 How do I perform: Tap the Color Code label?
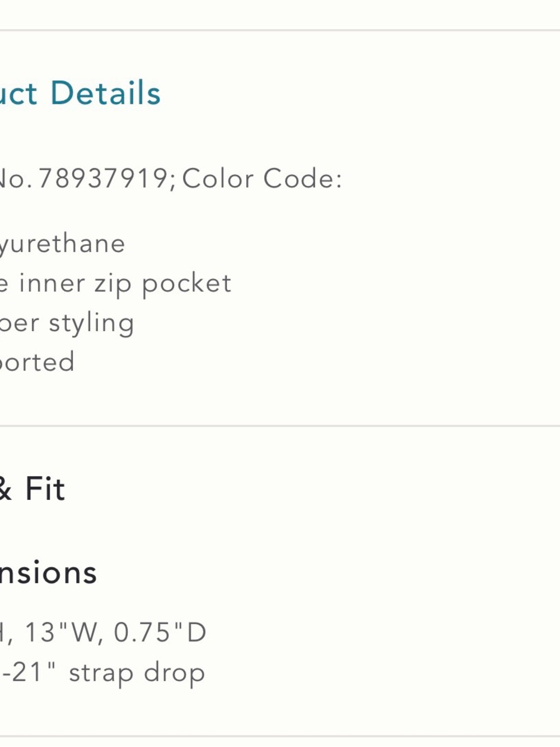(x=262, y=179)
